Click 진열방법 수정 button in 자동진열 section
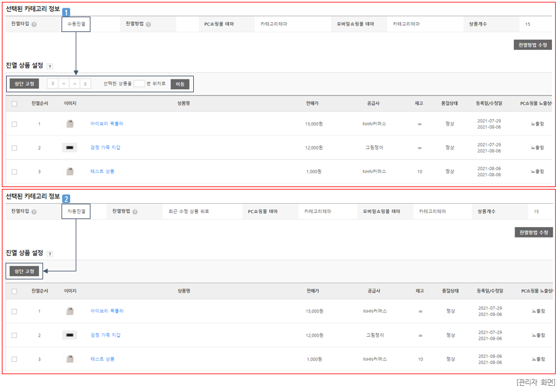Screen dimensions: 560x392 click(x=534, y=233)
